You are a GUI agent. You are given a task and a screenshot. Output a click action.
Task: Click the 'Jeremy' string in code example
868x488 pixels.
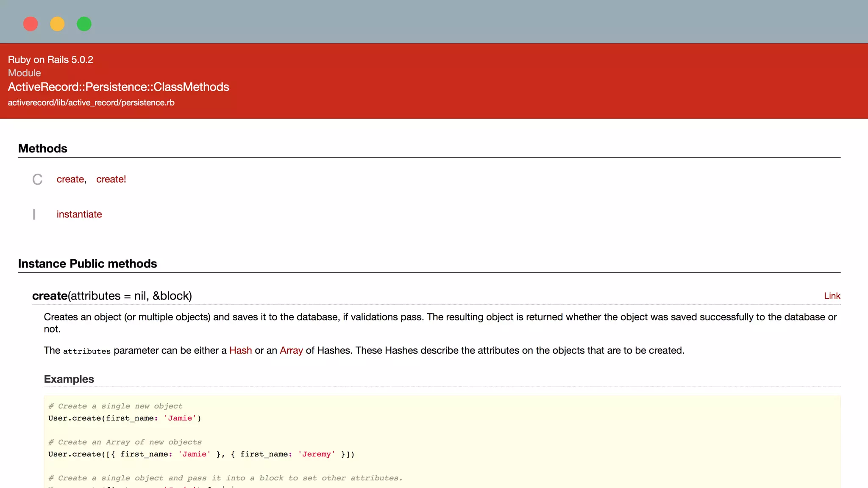tap(316, 454)
